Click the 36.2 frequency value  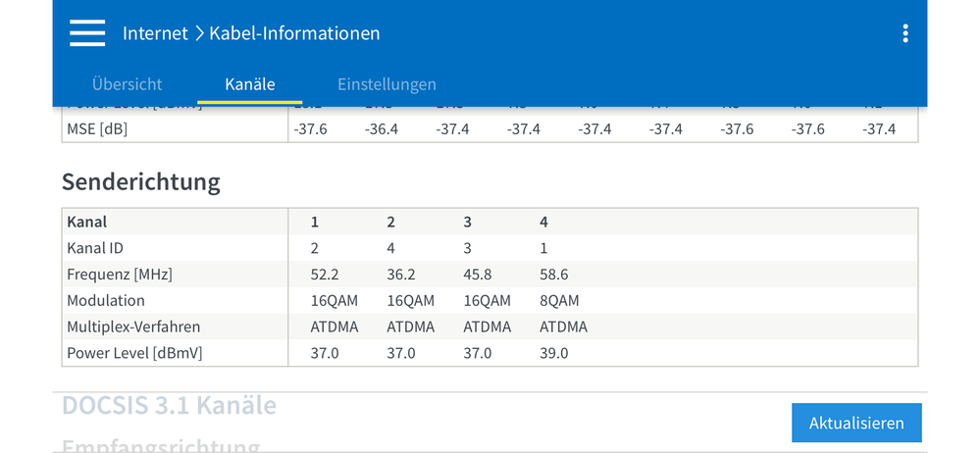(401, 275)
